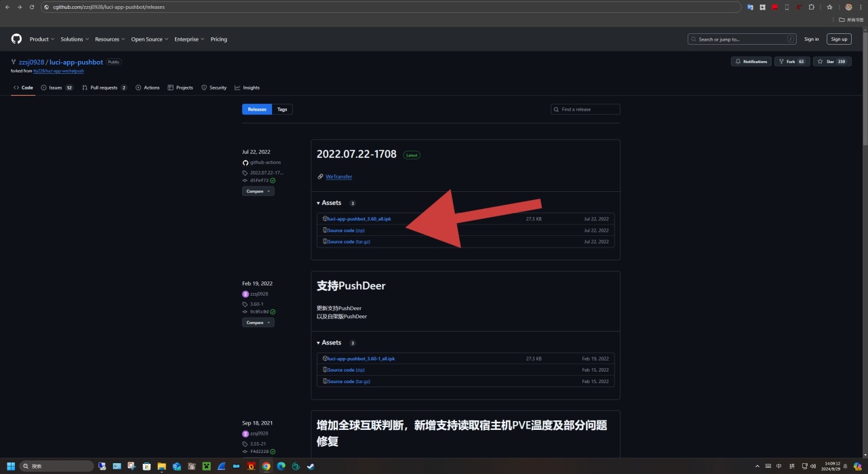Collapse Assets section of 2022.07.22-1708 release
Image resolution: width=868 pixels, height=474 pixels.
(329, 203)
